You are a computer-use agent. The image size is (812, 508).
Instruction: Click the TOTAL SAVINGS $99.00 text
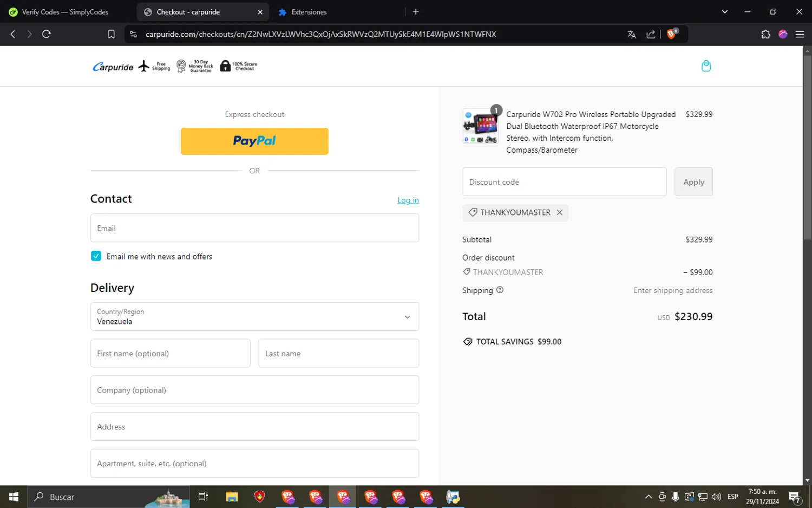(519, 342)
